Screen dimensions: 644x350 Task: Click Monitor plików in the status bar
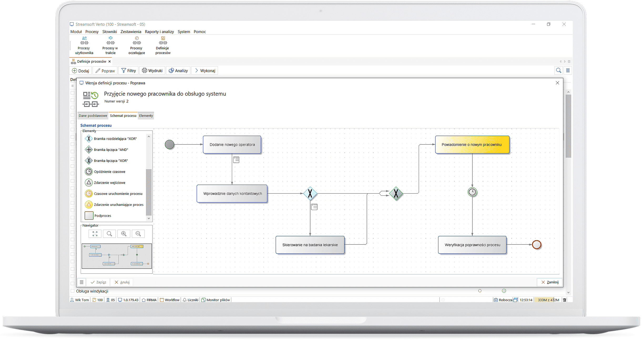[x=216, y=300]
